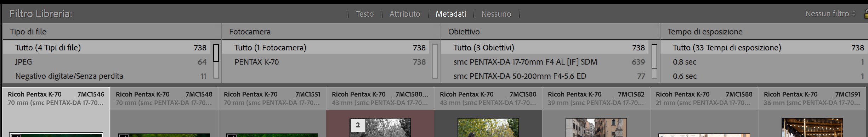The image size is (868, 137).
Task: Switch to the Testo filter tab
Action: [x=364, y=14]
